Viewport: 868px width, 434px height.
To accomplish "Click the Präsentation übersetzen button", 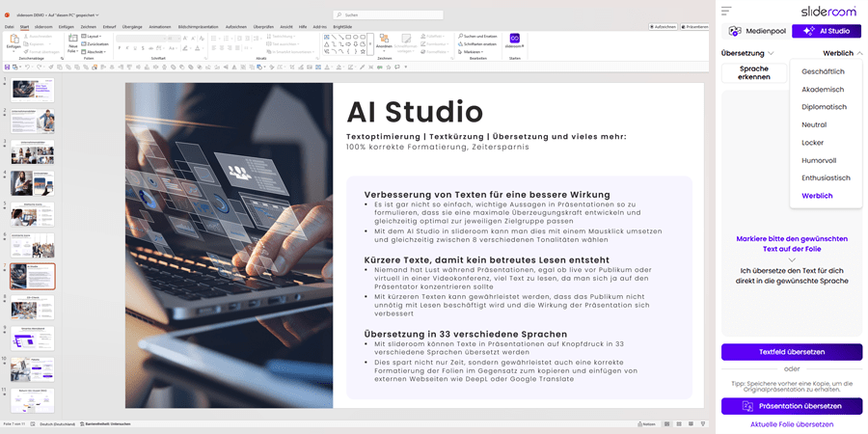I will point(792,406).
